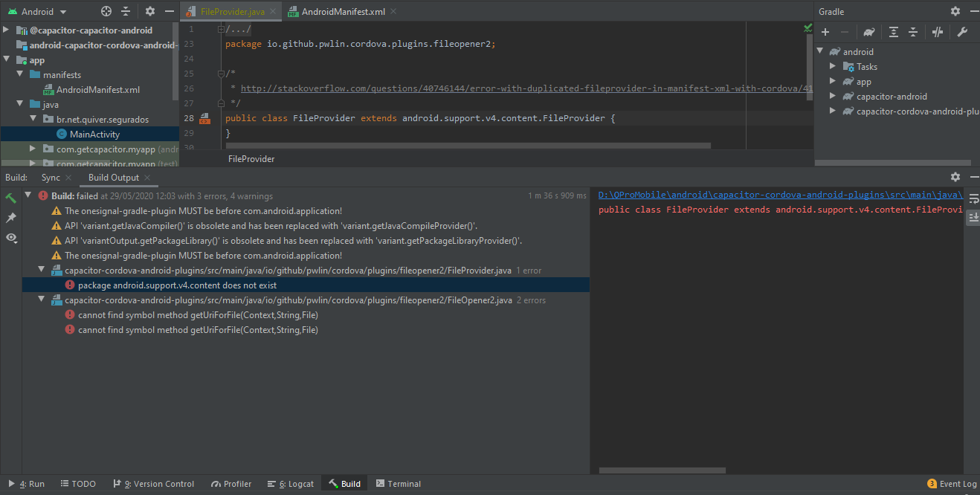Screen dimensions: 980x495
Task: Expand all nodes using the Gradle panel icon
Action: point(893,31)
